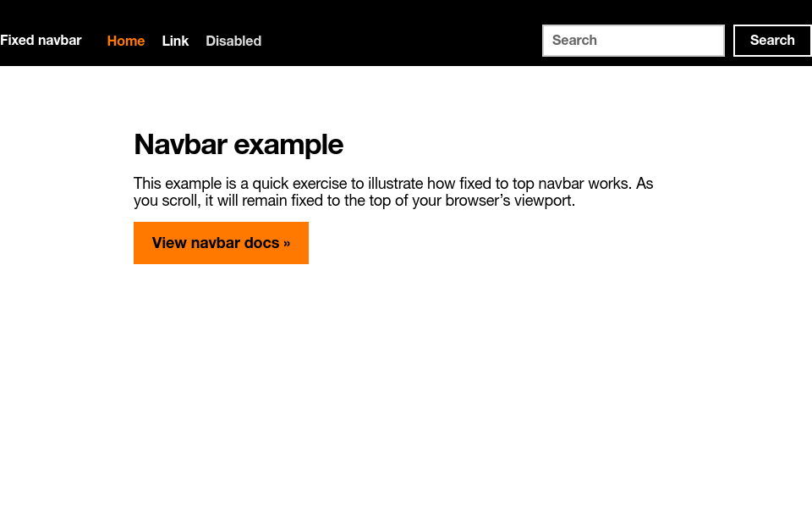Navigate home via the navbar brand
Screen dimensions: 812x508
point(41,40)
